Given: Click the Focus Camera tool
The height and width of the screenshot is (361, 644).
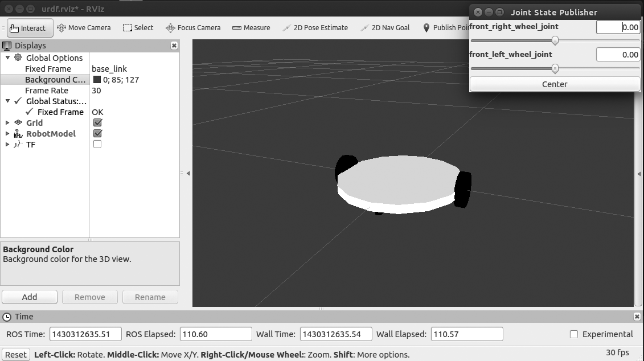Looking at the screenshot, I should tap(192, 27).
